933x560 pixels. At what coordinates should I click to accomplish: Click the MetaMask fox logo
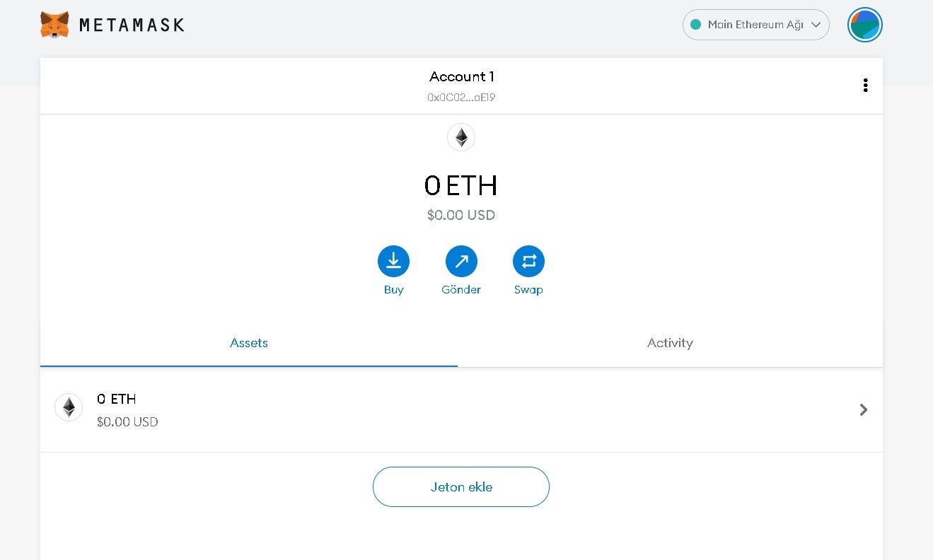click(54, 25)
